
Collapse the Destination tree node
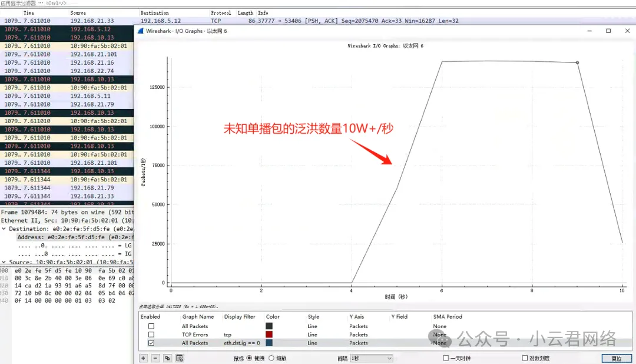4,229
